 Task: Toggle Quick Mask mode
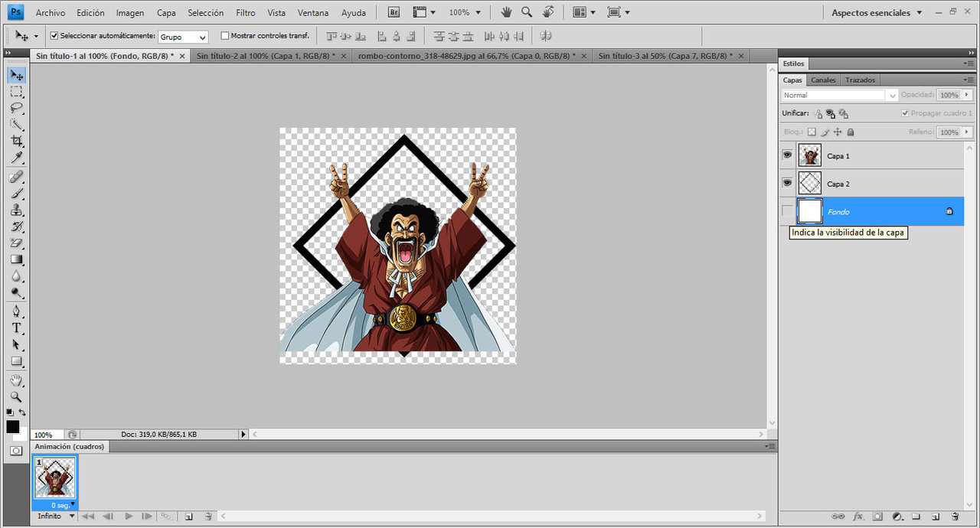(16, 451)
